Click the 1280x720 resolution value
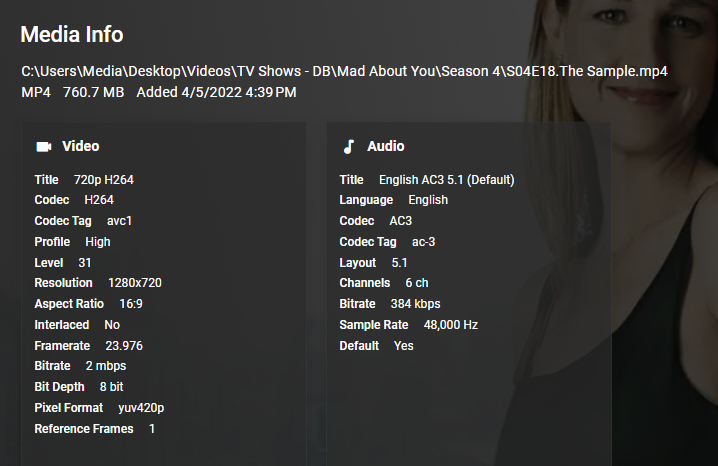718x466 pixels. pyautogui.click(x=134, y=283)
